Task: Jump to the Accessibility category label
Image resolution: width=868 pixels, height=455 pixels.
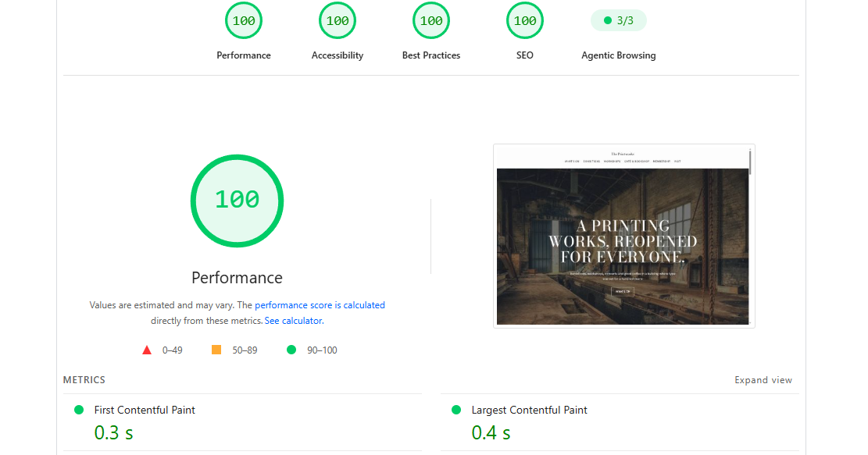Action: pos(338,55)
